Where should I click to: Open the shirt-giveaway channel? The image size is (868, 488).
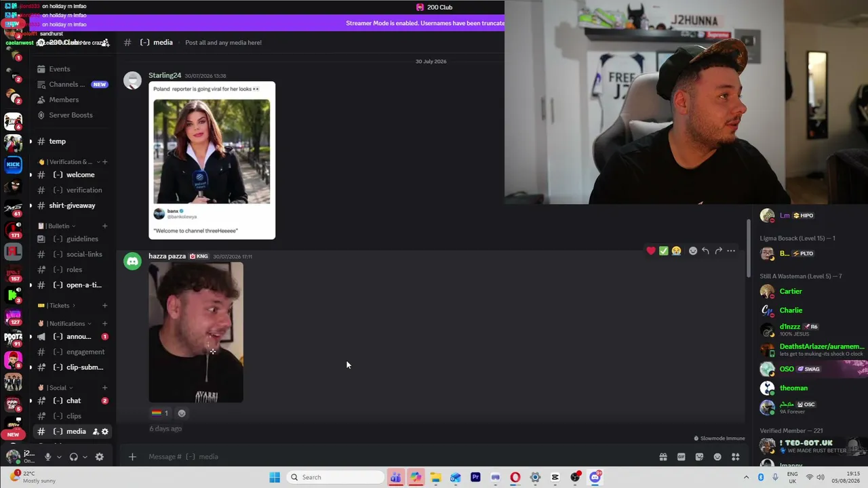pyautogui.click(x=72, y=205)
